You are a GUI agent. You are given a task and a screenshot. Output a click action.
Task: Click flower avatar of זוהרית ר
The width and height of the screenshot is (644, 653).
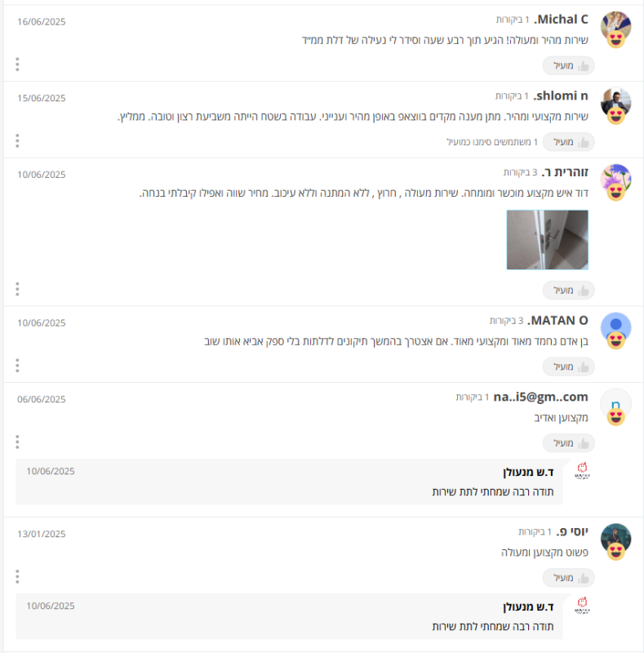(615, 180)
